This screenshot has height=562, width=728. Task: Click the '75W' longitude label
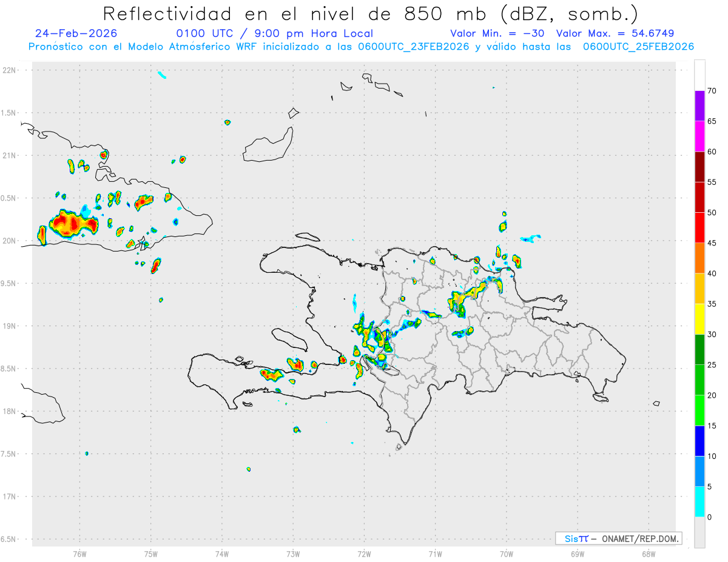coord(150,554)
